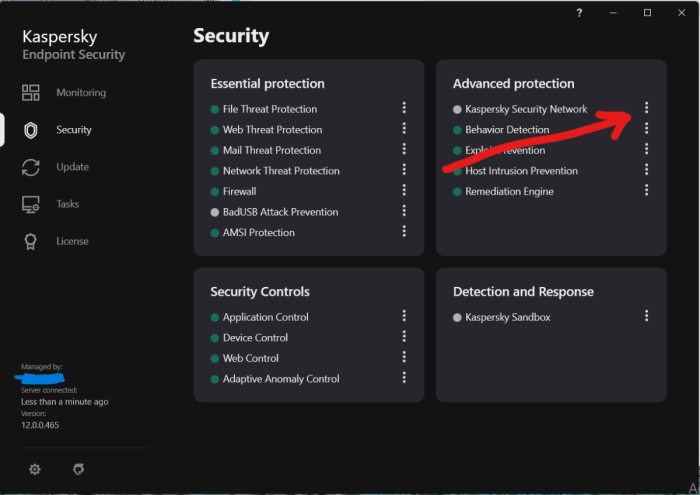Click the Remediation Engine entry

509,191
